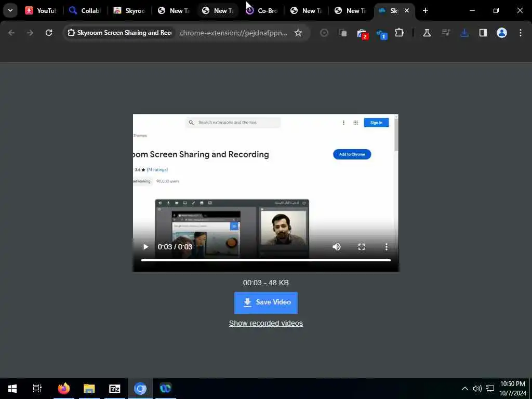The image size is (532, 399).
Task: Close the active Skyroom tab
Action: 407,10
